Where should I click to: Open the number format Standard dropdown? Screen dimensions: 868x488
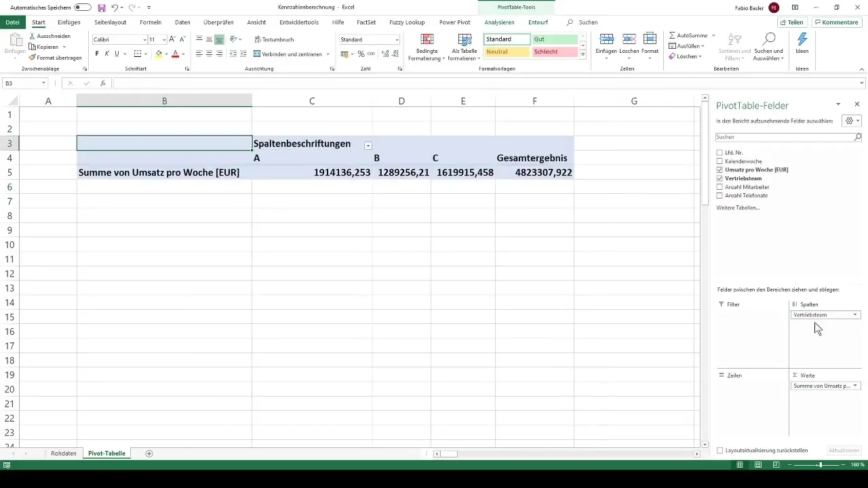tap(397, 40)
